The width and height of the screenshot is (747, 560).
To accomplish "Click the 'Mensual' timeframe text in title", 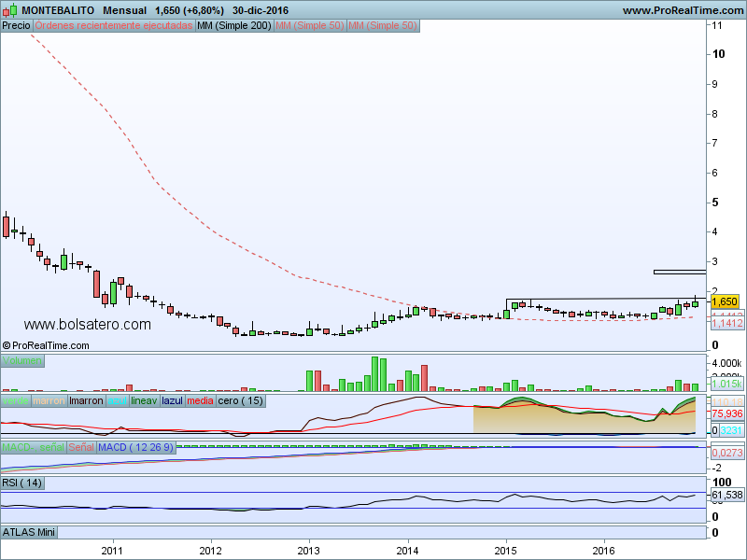I will tap(125, 10).
